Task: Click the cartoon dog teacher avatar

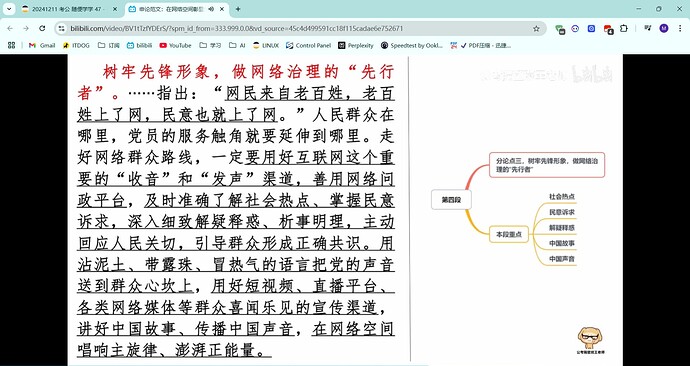Action: (x=591, y=340)
